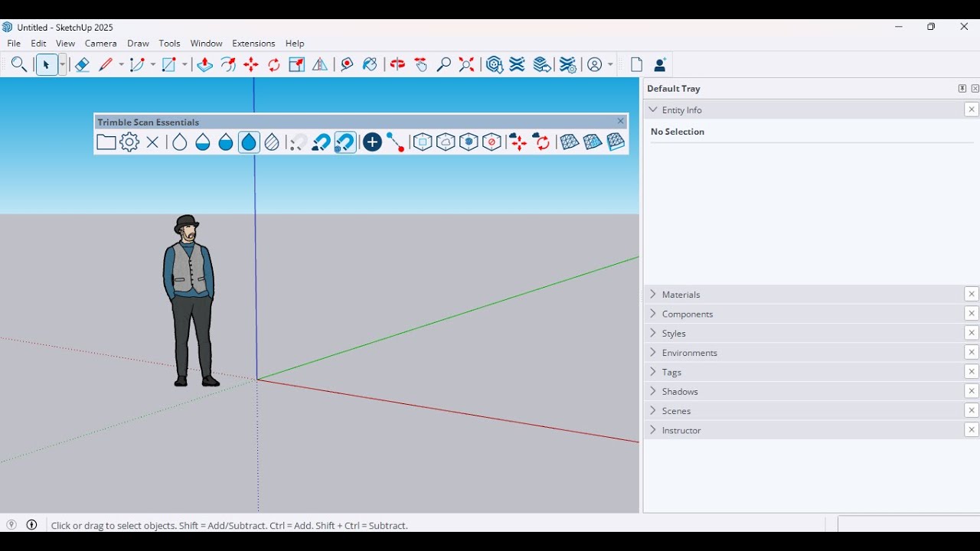Activate the Tape Measure tool

pos(347,65)
